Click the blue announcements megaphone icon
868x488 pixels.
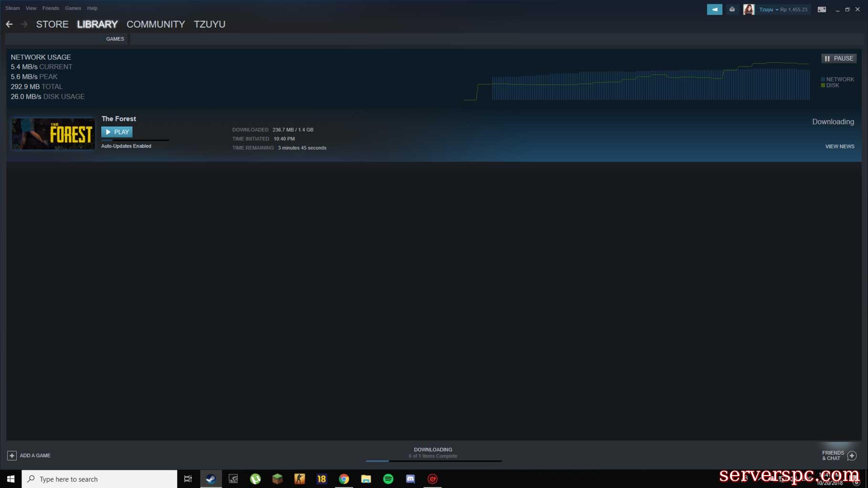[714, 10]
